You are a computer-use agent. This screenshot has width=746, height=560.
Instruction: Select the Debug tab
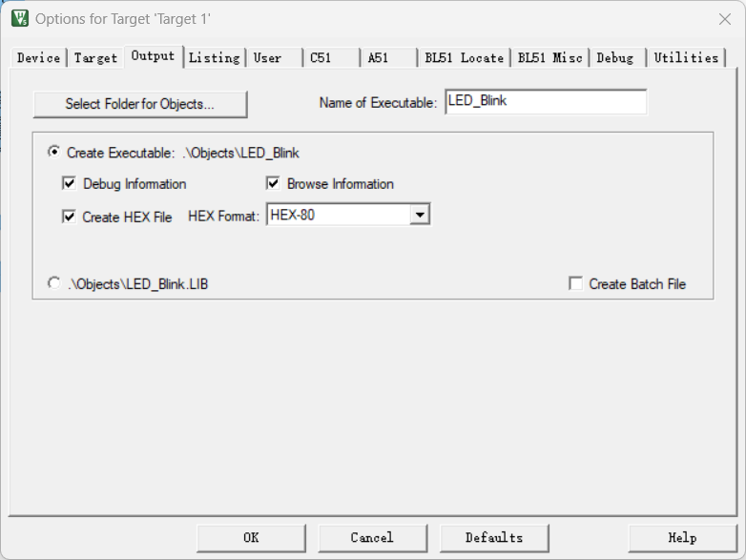pyautogui.click(x=614, y=58)
